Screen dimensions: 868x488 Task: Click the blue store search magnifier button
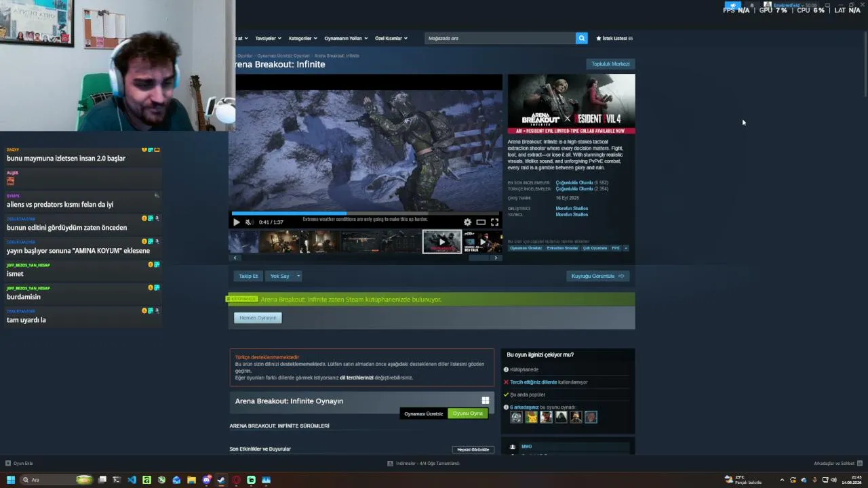581,38
